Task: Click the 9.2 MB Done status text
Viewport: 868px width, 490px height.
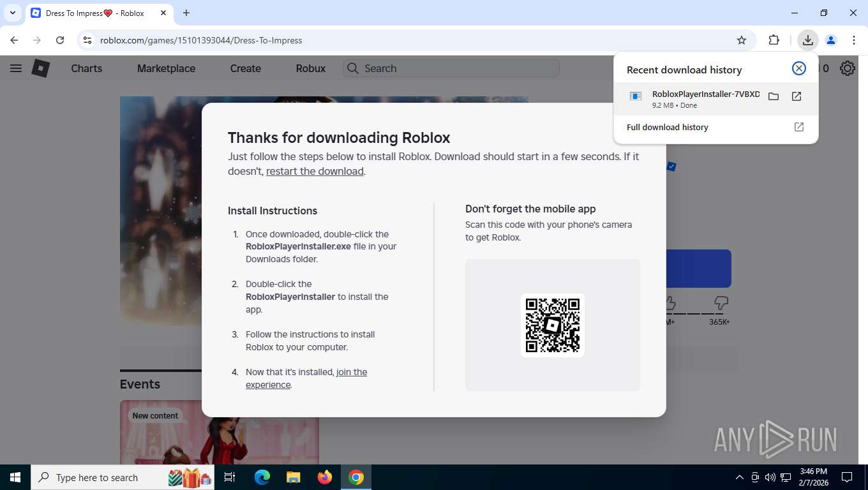Action: tap(675, 105)
